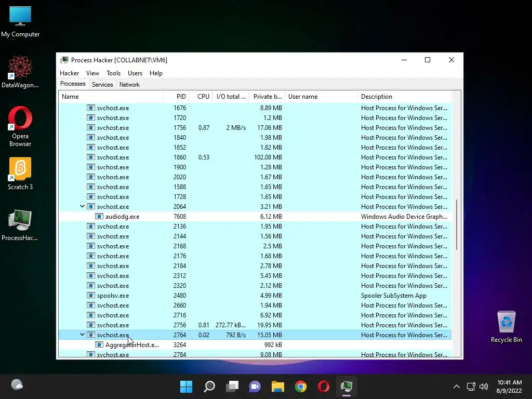Sort by the User name column header
The width and height of the screenshot is (532, 399).
(321, 97)
